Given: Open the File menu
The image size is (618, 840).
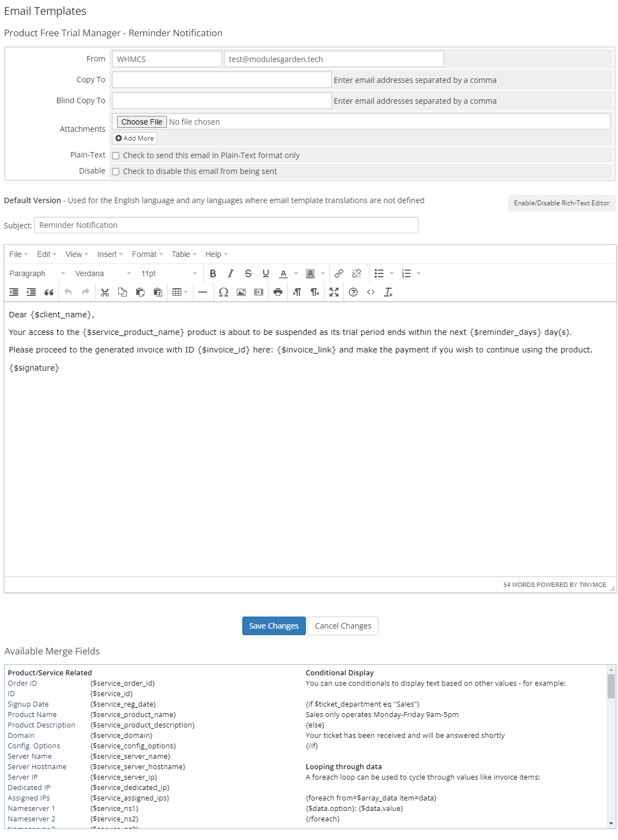Looking at the screenshot, I should pyautogui.click(x=19, y=254).
